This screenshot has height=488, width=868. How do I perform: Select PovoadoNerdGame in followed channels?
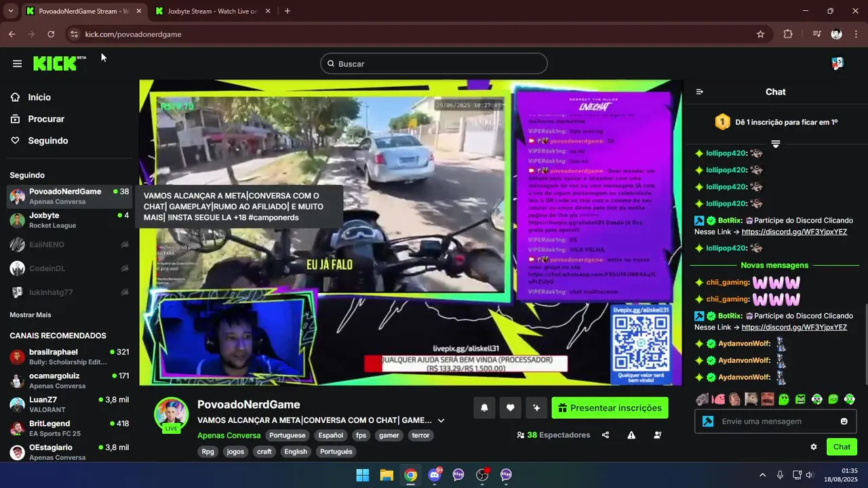pos(68,197)
